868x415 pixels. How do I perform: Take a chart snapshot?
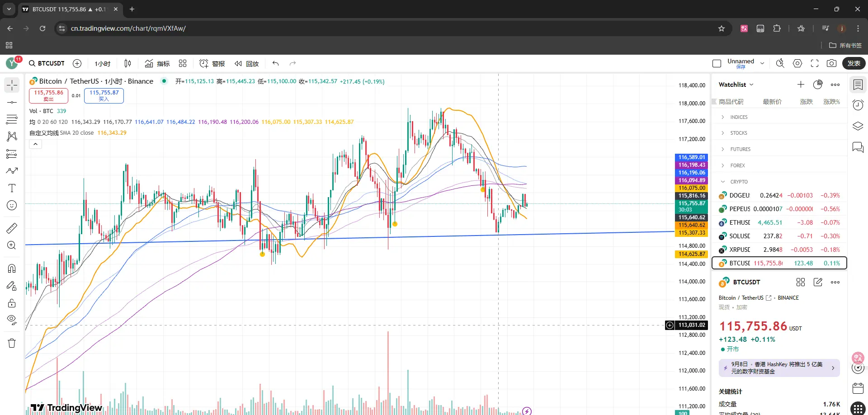831,63
